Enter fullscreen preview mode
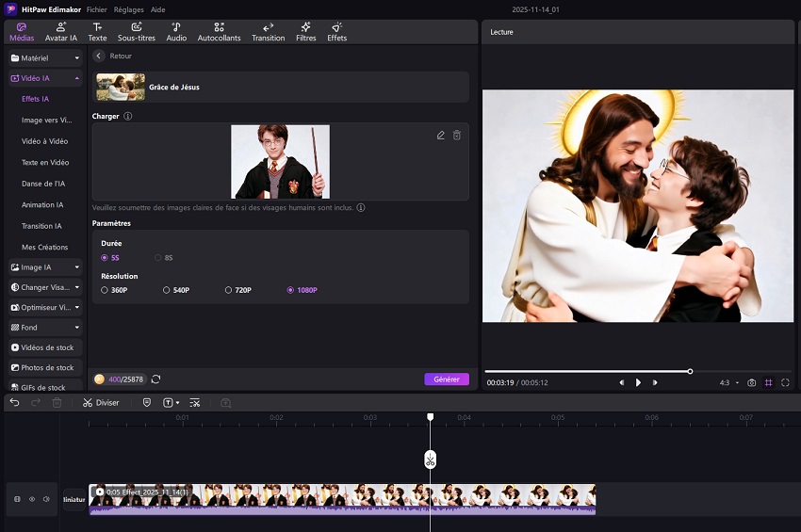This screenshot has height=532, width=801. [x=785, y=382]
